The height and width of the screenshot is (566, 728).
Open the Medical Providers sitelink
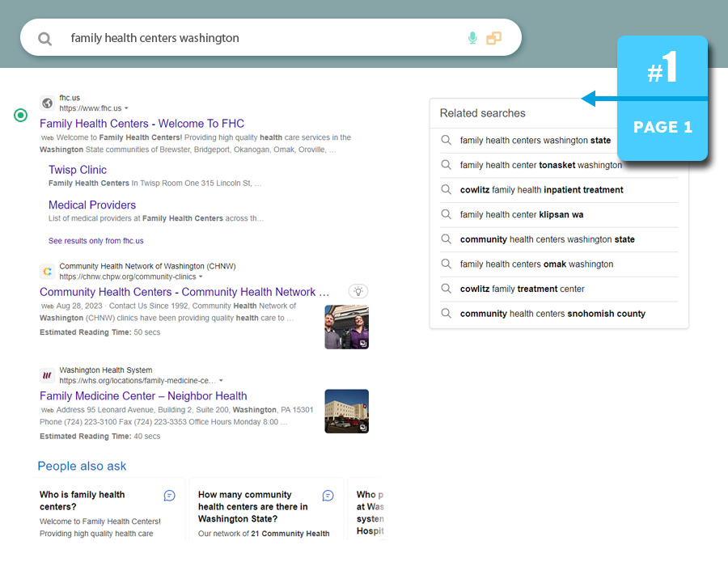point(92,205)
